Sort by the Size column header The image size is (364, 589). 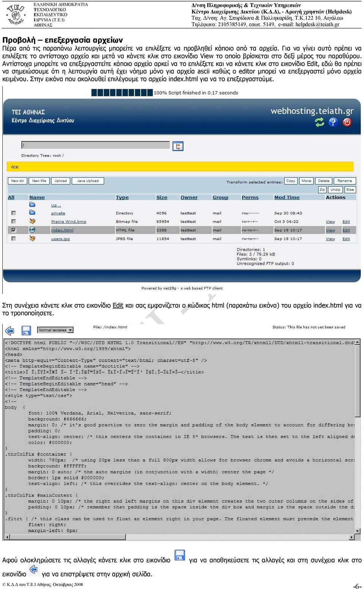[x=162, y=197]
